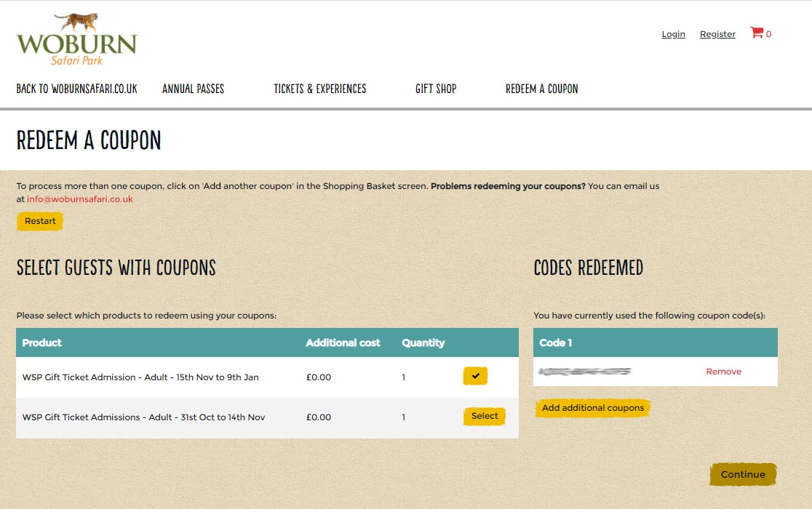The height and width of the screenshot is (509, 812).
Task: Click the £0.00 cost in the 31st Oct row
Action: pyautogui.click(x=319, y=417)
